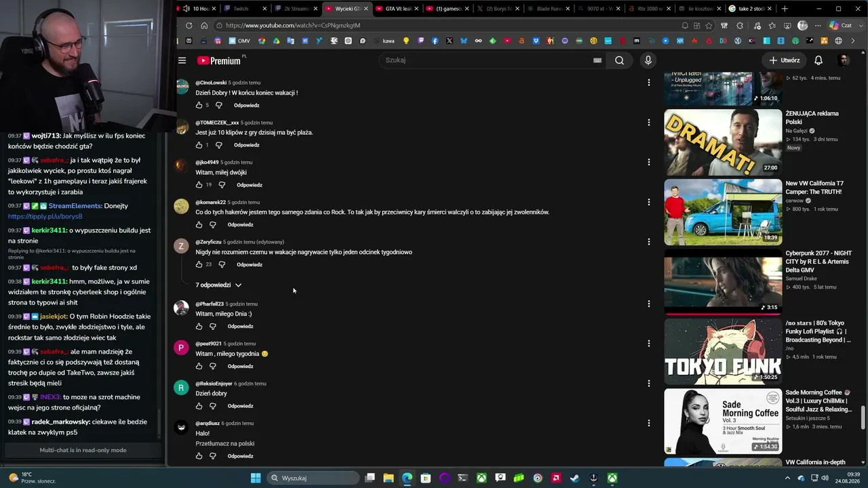The height and width of the screenshot is (488, 868).
Task: Click the browser address bar URL
Action: pyautogui.click(x=293, y=26)
